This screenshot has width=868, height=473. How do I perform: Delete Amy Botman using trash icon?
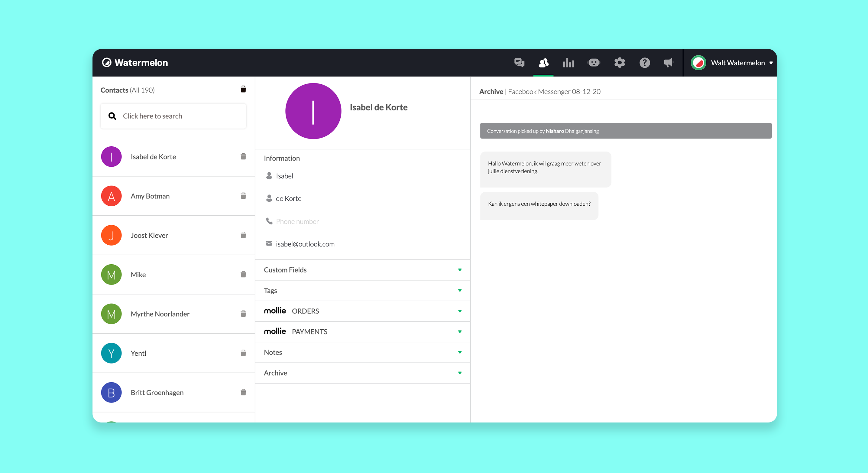[x=243, y=196]
